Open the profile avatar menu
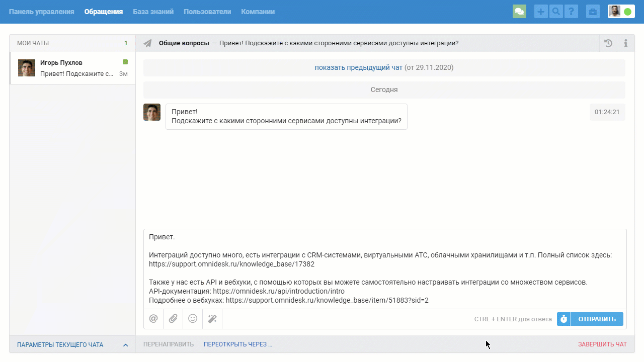644x362 pixels. point(614,12)
